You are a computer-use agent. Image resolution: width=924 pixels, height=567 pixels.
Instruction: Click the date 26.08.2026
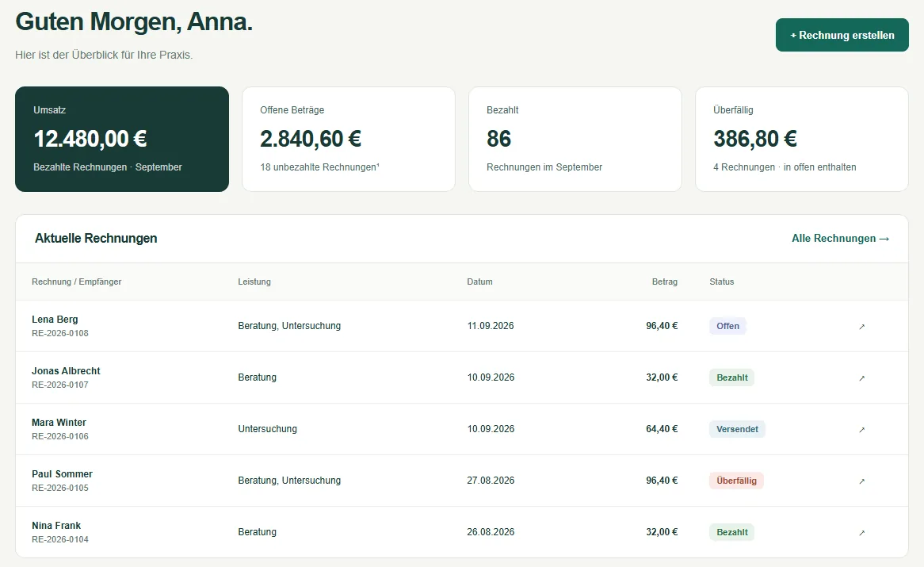[x=491, y=531]
